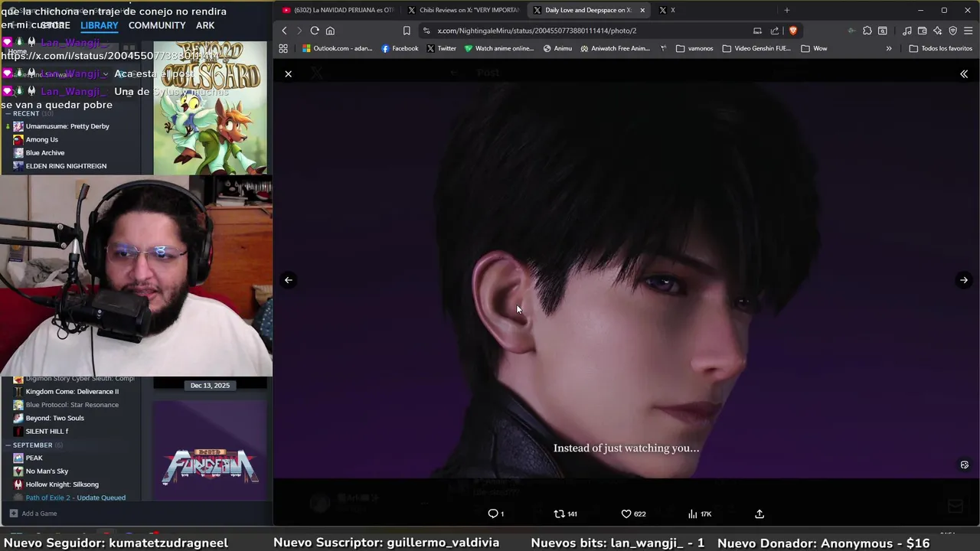Open the Twitter bookmark
980x551 pixels.
point(441,48)
